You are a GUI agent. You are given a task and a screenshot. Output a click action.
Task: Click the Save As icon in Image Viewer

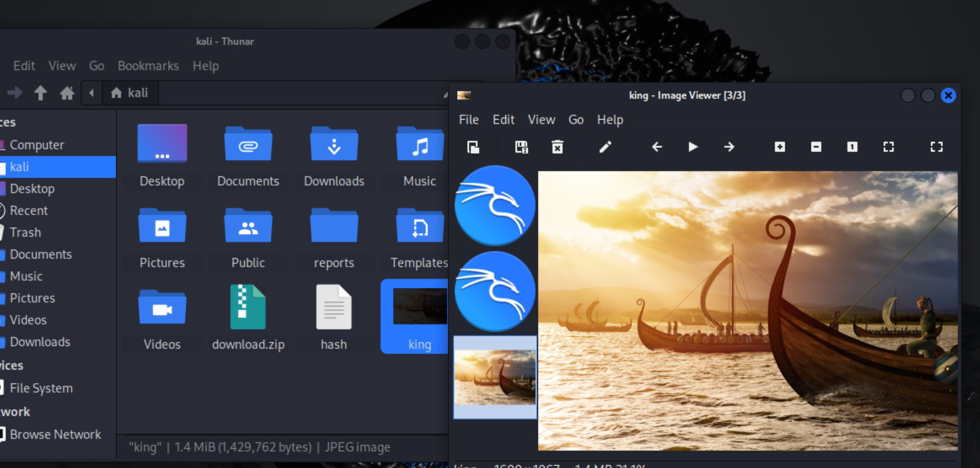(x=522, y=147)
